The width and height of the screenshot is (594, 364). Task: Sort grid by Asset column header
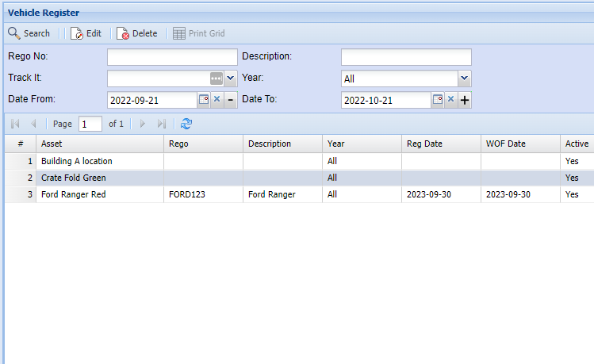[100, 144]
